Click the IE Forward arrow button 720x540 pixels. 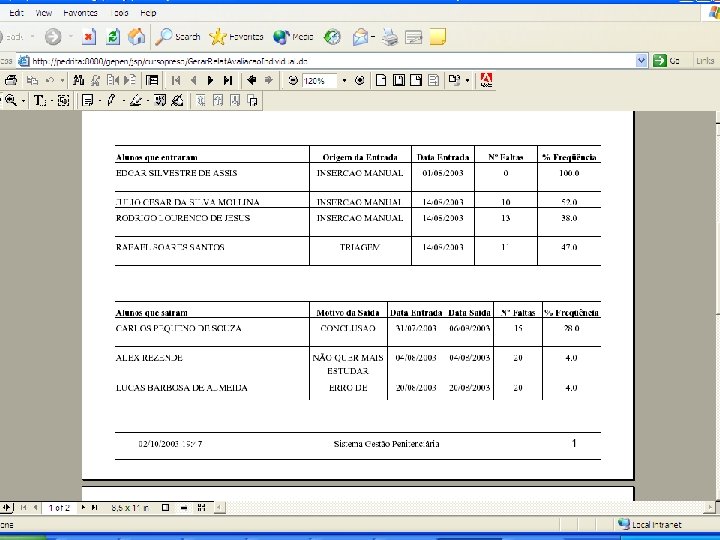tap(53, 37)
